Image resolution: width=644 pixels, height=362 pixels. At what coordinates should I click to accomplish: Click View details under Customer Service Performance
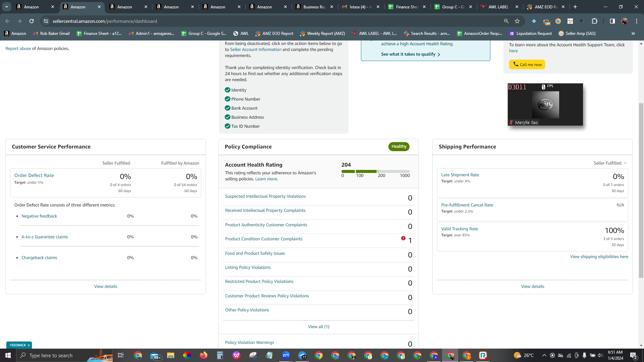click(106, 287)
